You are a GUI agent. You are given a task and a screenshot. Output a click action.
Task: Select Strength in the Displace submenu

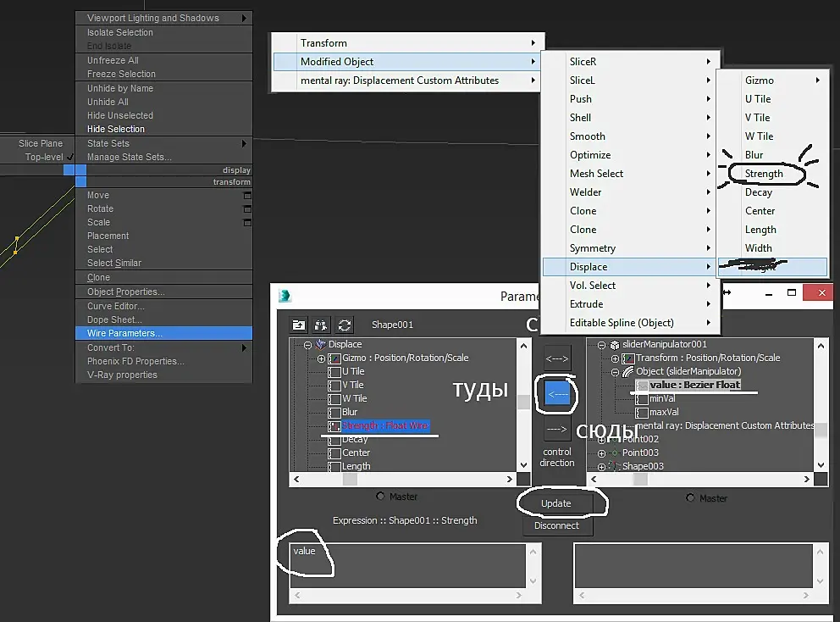point(764,174)
